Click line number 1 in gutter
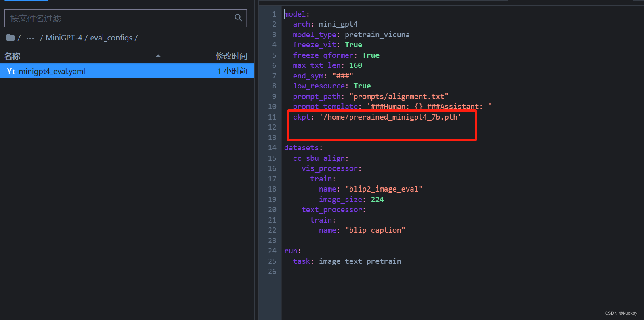 274,14
